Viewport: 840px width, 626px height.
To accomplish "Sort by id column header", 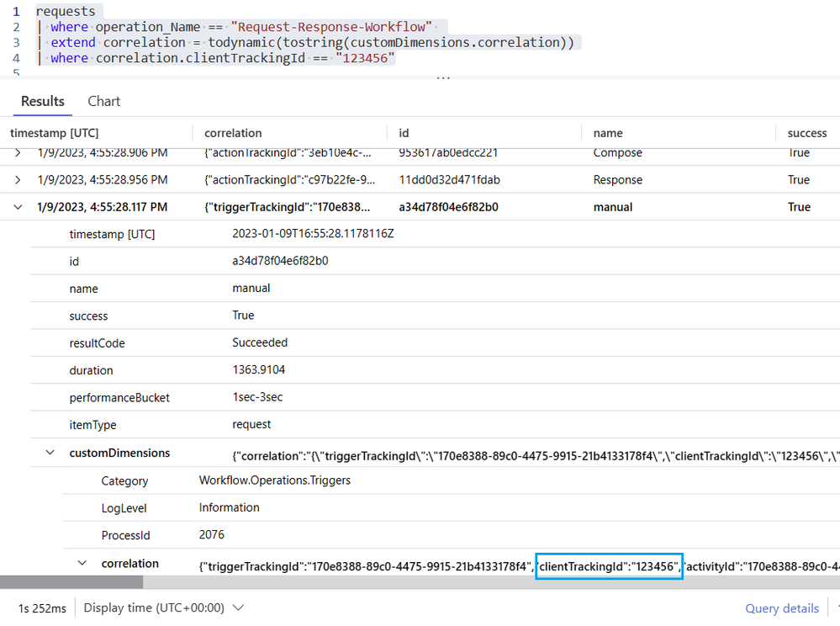I will point(404,133).
